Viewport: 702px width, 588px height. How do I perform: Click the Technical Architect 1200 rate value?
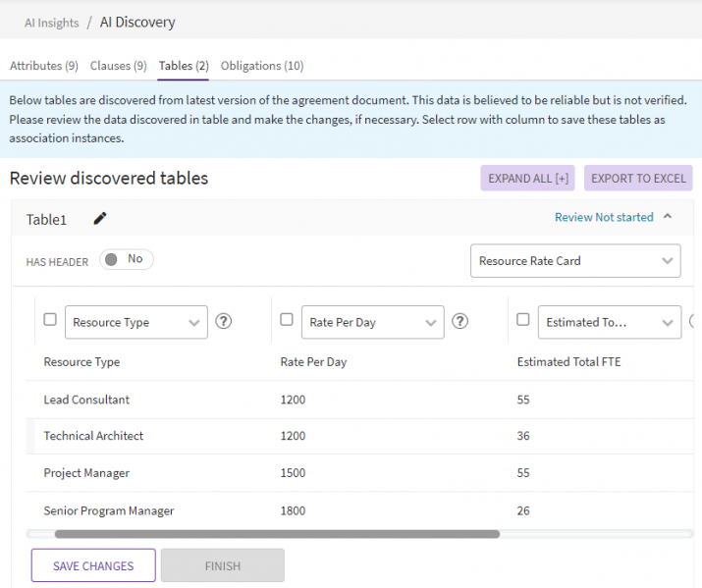point(293,436)
